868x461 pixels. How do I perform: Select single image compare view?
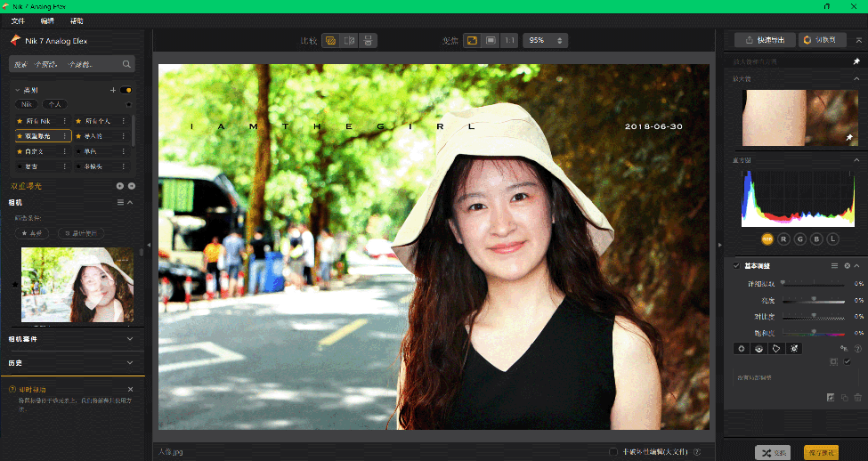tap(330, 40)
